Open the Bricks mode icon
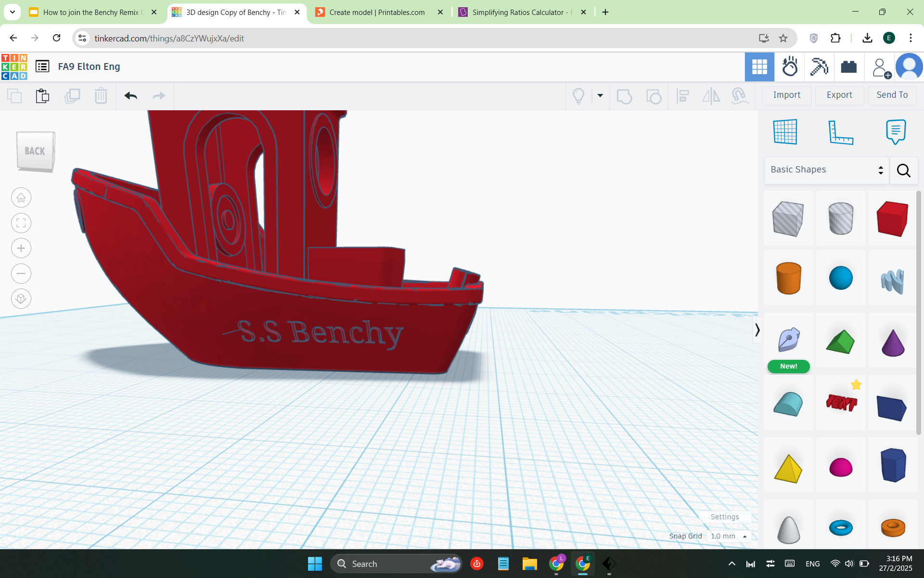The image size is (924, 578). click(848, 67)
